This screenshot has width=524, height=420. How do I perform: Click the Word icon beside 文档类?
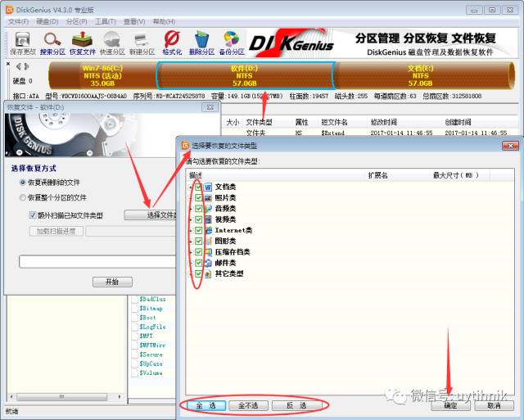click(208, 187)
